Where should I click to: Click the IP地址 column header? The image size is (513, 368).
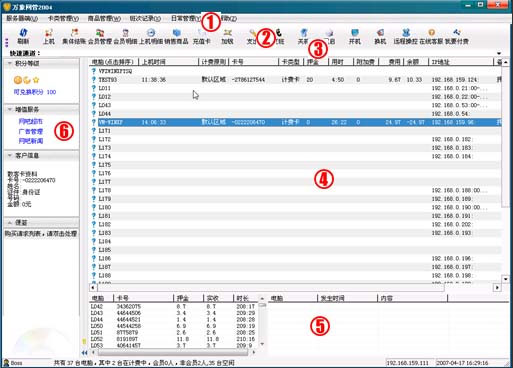461,62
